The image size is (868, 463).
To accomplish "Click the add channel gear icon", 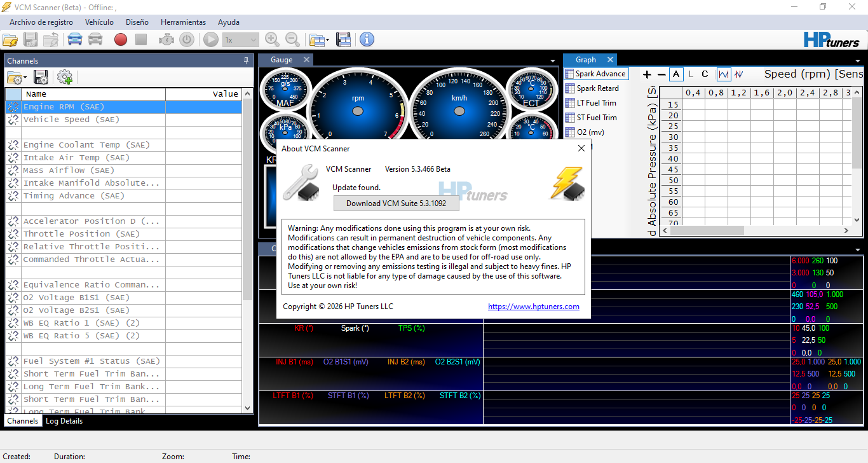I will 65,78.
